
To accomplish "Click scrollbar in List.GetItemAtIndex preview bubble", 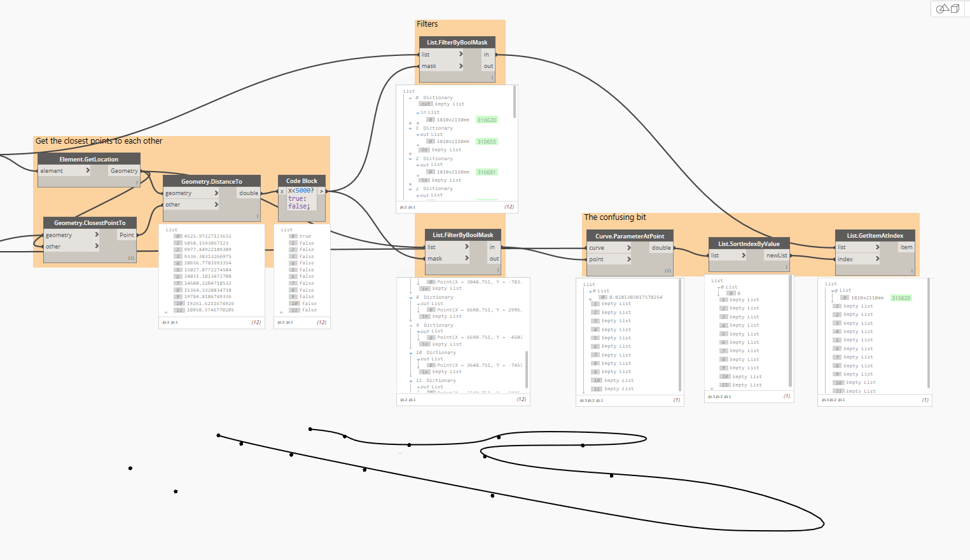I will pyautogui.click(x=929, y=333).
